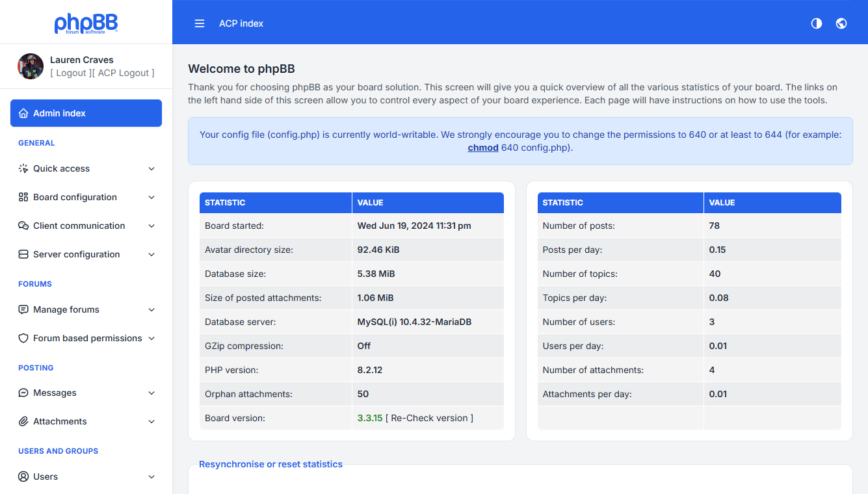Image resolution: width=868 pixels, height=494 pixels.
Task: Click the ACP Logout link
Action: click(x=124, y=73)
